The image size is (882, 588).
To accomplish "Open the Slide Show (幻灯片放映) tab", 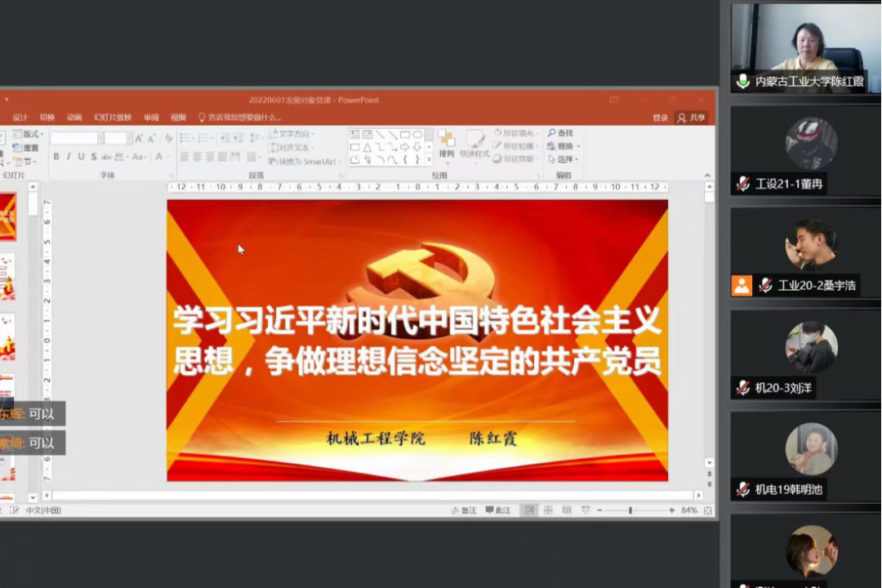I will tap(113, 118).
